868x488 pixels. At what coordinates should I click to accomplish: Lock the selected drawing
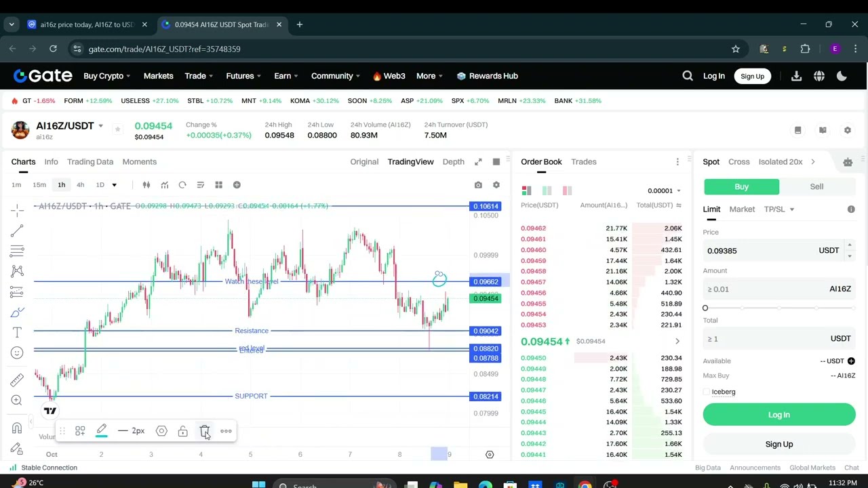pyautogui.click(x=182, y=431)
